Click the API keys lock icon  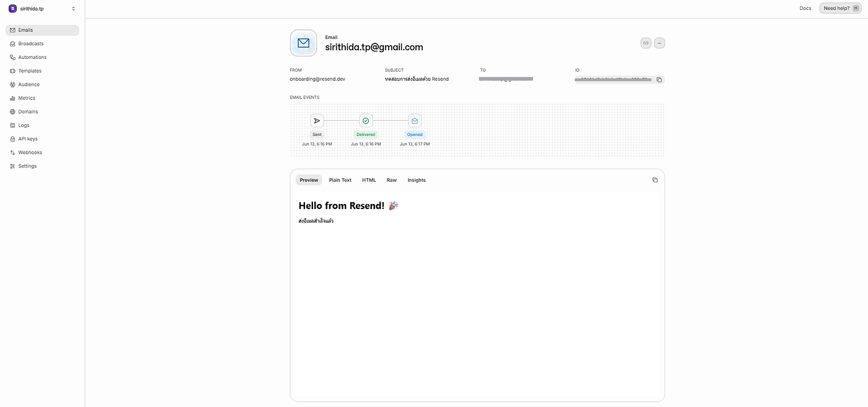(x=12, y=139)
